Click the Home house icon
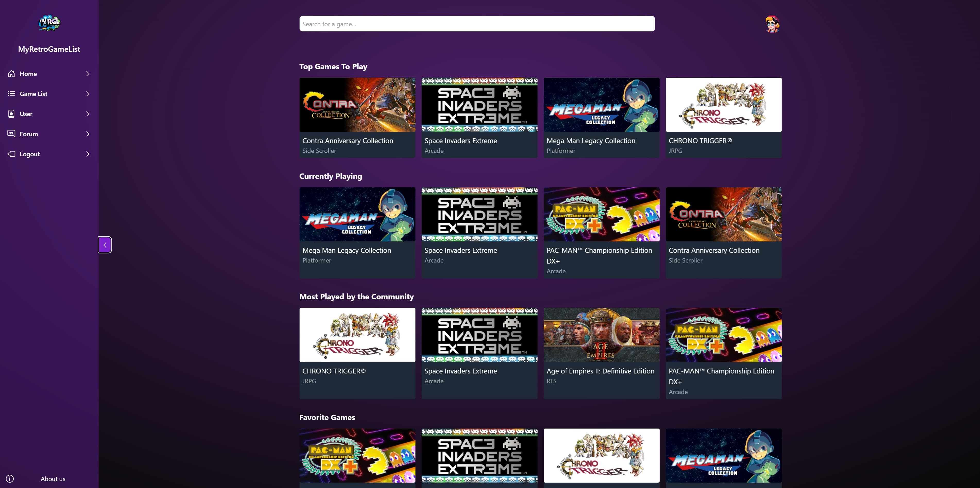The width and height of the screenshot is (980, 488). tap(11, 74)
